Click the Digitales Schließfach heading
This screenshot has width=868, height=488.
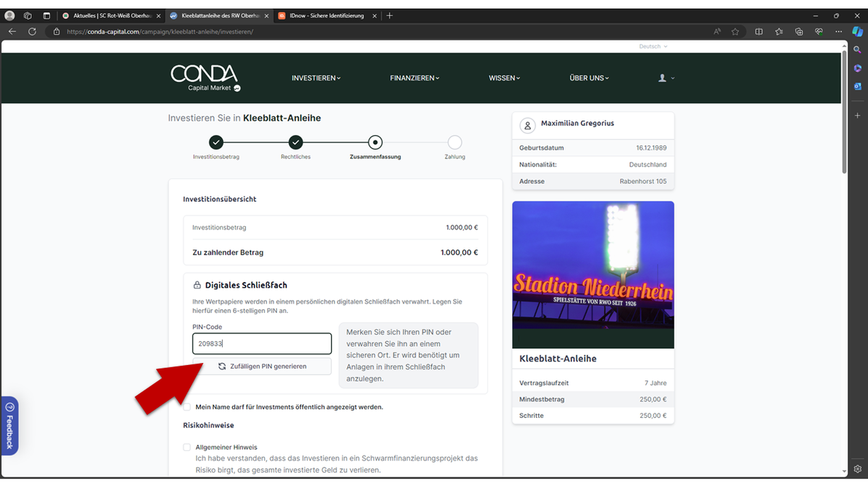pyautogui.click(x=246, y=286)
